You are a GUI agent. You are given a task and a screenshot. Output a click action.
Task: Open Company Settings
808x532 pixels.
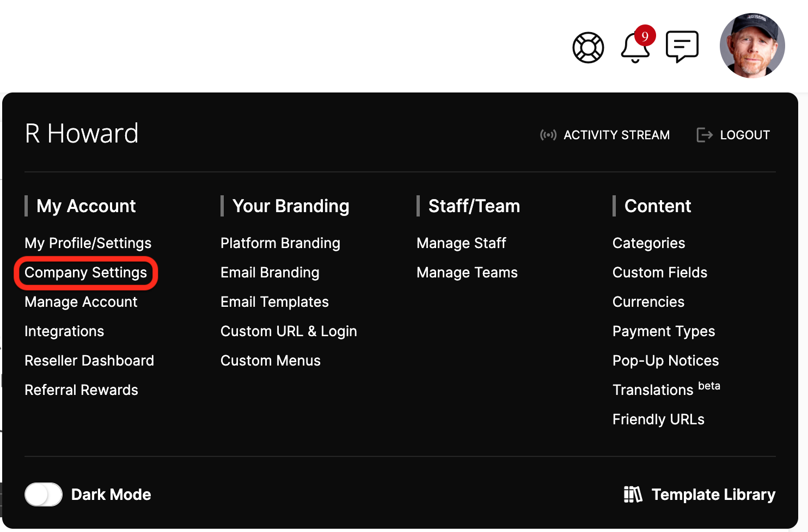(86, 273)
